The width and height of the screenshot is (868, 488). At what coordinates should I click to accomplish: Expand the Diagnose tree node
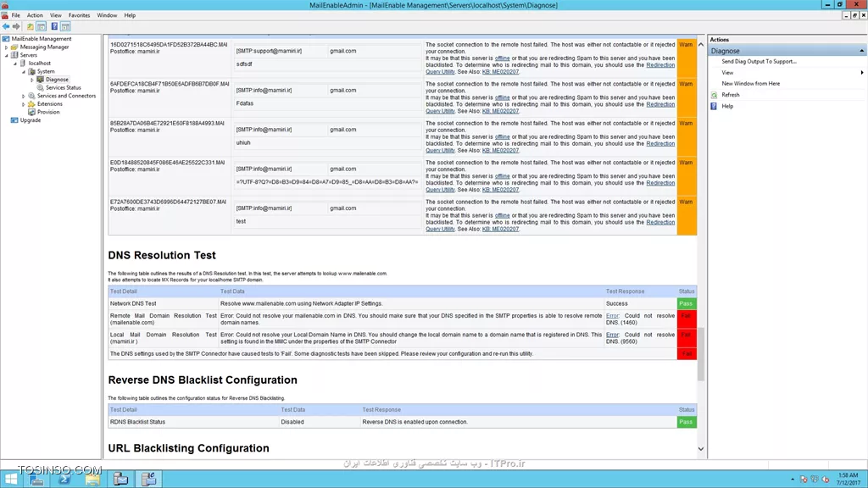[x=32, y=80]
